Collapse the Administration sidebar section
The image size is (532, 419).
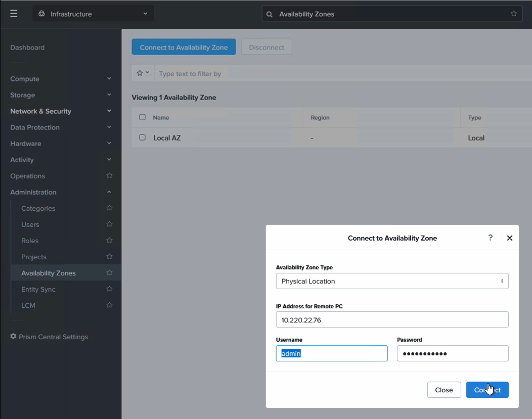[x=109, y=192]
